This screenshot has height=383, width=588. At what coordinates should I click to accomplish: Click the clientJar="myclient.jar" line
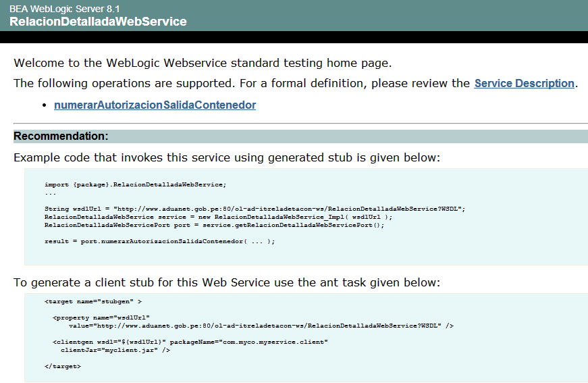[115, 351]
